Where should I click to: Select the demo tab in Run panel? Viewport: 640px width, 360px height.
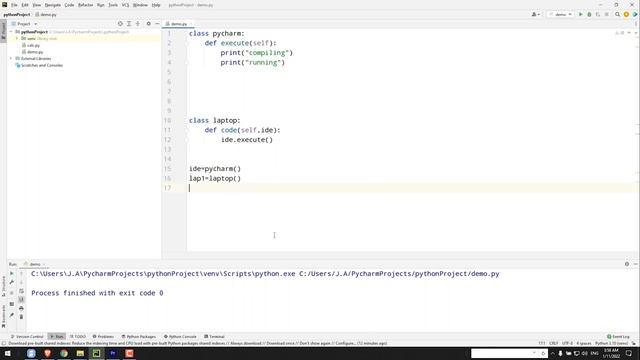[x=33, y=264]
